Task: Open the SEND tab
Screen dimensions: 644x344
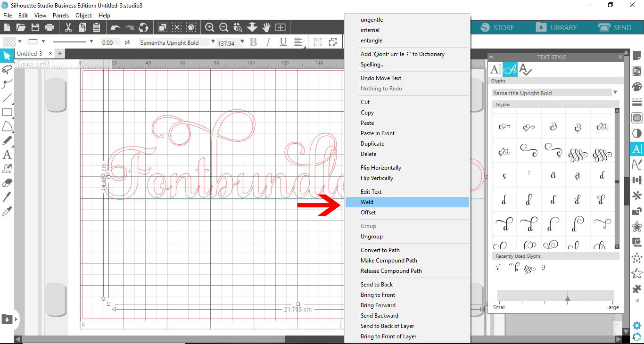Action: (x=614, y=27)
